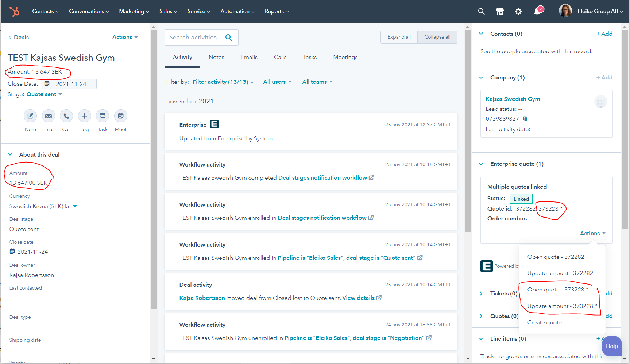Copy the company phone number 0739889827
The height and width of the screenshot is (364, 630).
point(525,119)
